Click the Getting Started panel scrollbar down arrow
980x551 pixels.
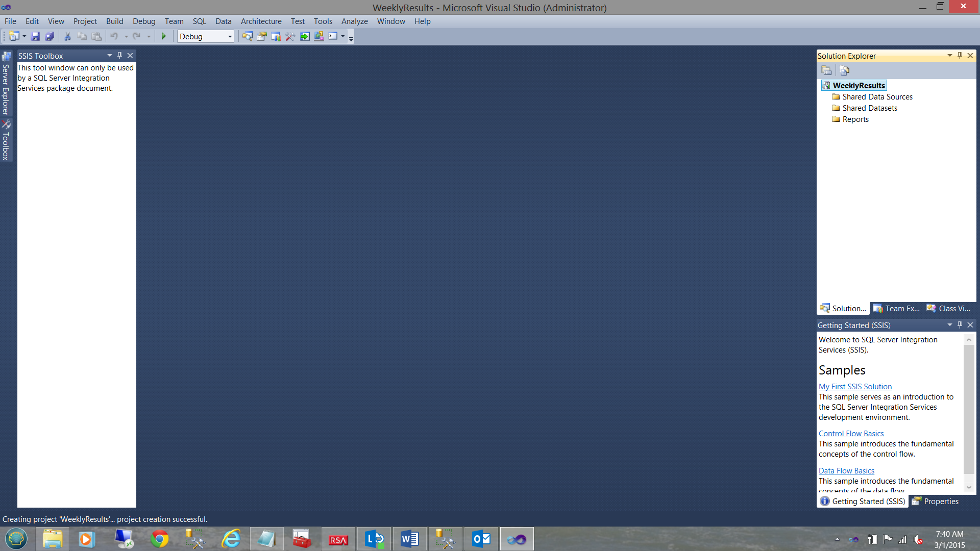969,487
